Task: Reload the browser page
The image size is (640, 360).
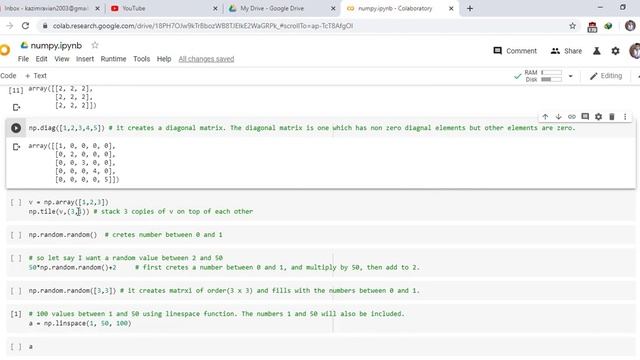Action: point(25,26)
